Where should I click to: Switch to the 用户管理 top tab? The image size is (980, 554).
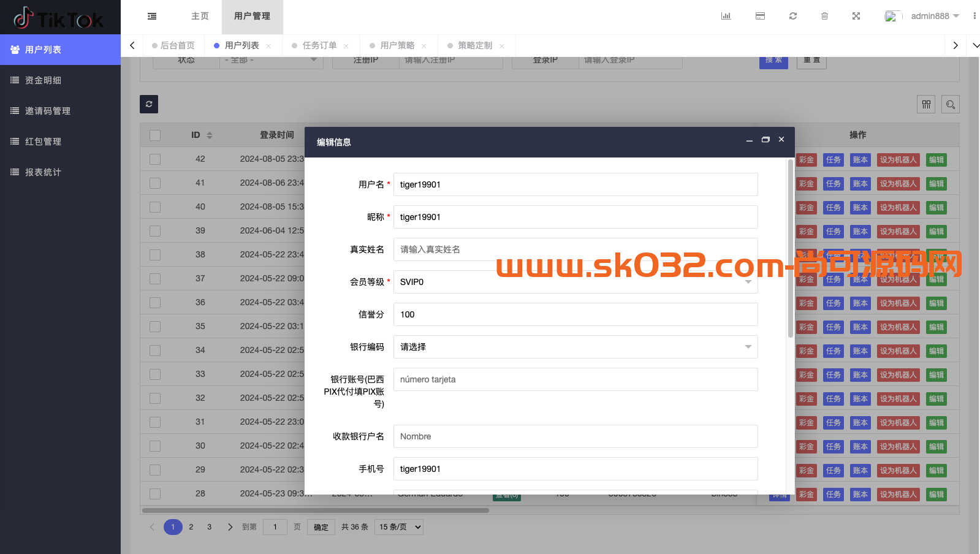coord(252,17)
